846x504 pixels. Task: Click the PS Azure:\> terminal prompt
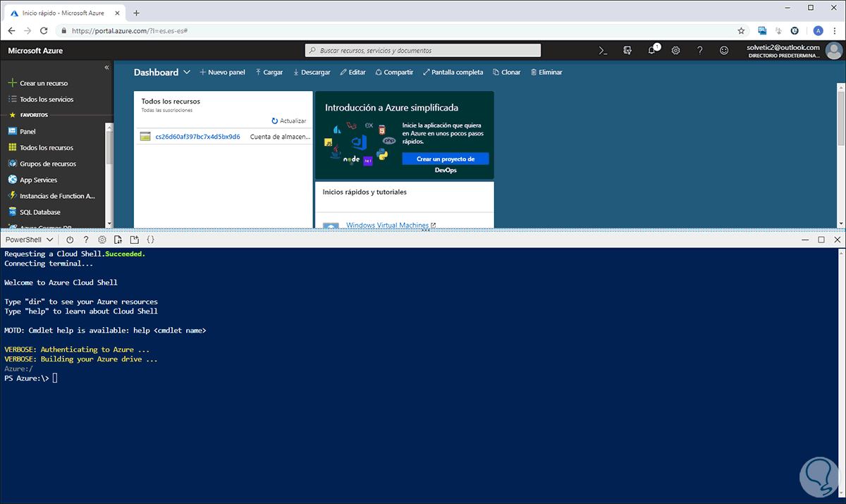(27, 379)
